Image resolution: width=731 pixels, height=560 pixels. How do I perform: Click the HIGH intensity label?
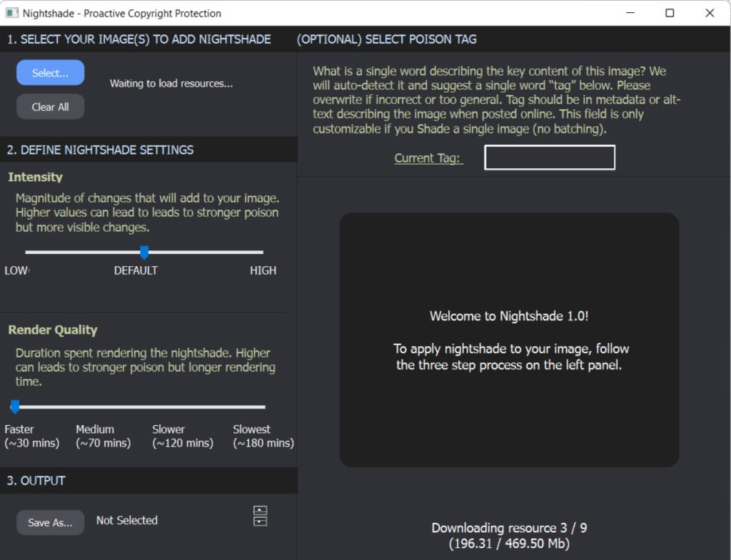[x=263, y=270]
